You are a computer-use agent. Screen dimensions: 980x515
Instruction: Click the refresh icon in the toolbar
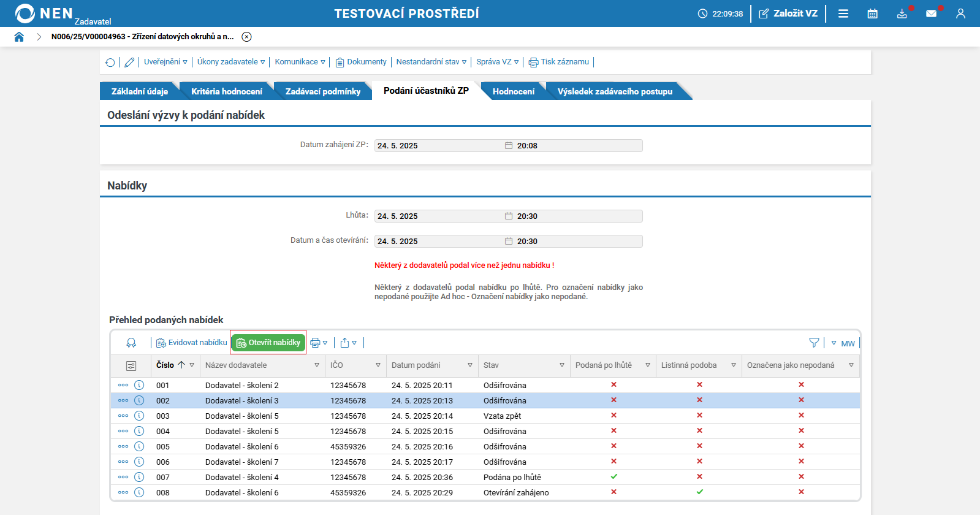pos(110,62)
